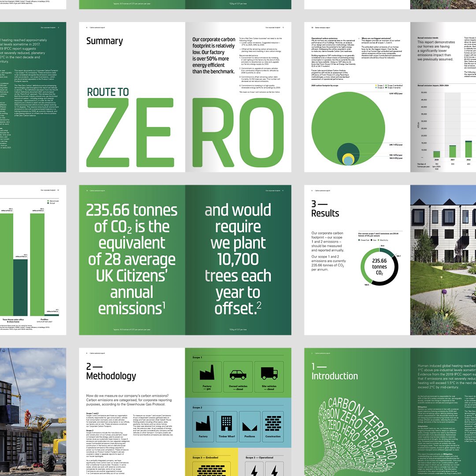Click the 'Summary' page heading
The width and height of the screenshot is (476, 476).
[x=104, y=41]
